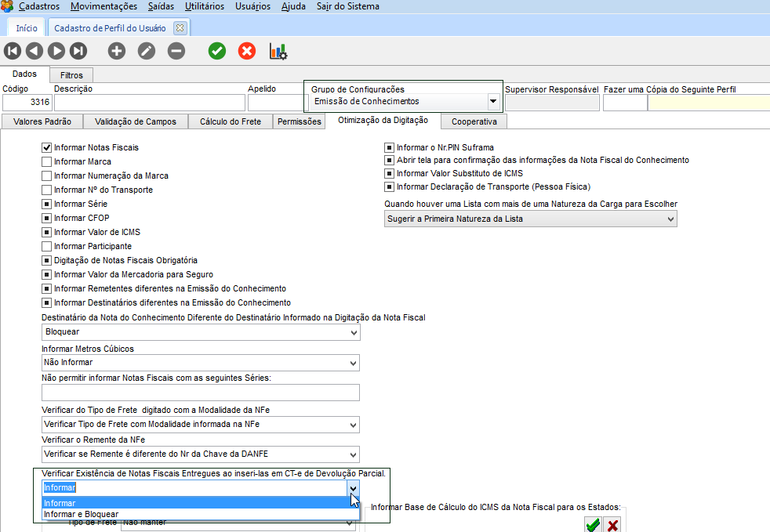Go to next record arrow

(x=56, y=51)
